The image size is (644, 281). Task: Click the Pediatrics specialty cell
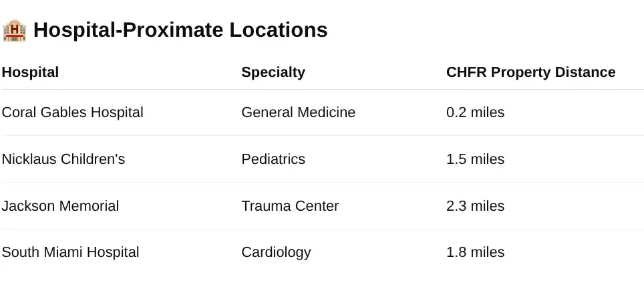pyautogui.click(x=273, y=159)
